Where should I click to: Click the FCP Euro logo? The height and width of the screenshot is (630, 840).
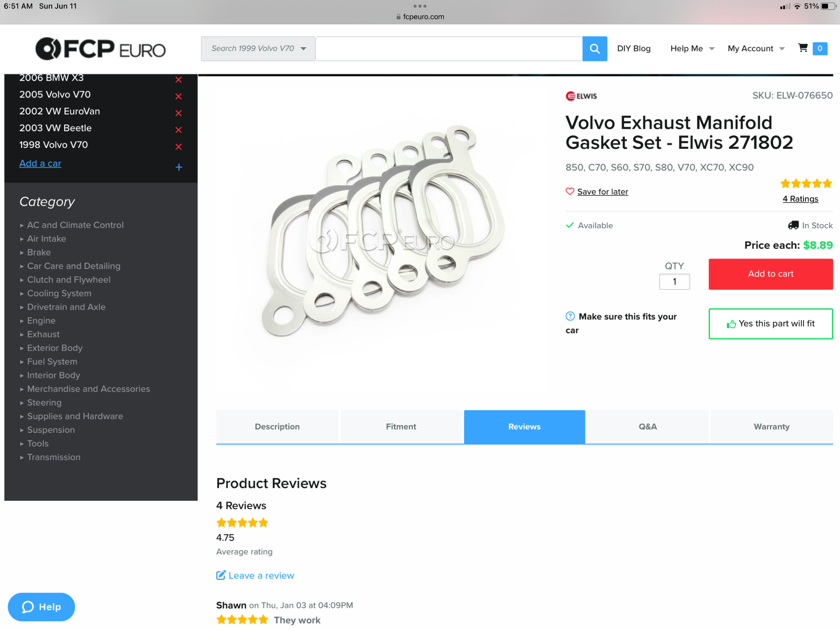click(x=100, y=49)
